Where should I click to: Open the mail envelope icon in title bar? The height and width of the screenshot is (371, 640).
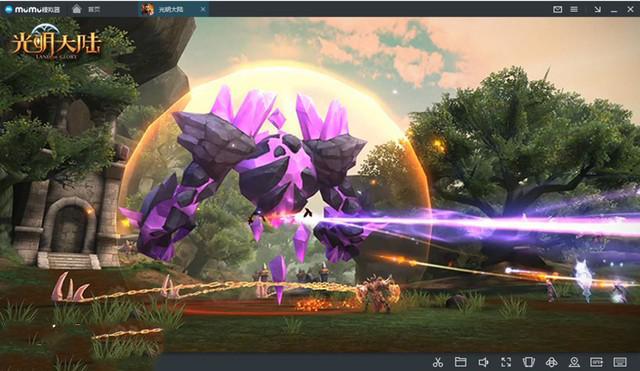pyautogui.click(x=558, y=9)
